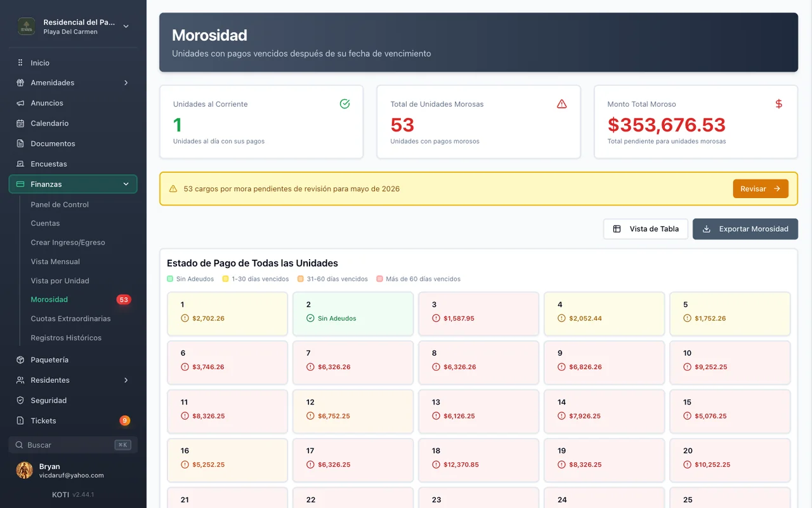Open Vista por Unidad under Finanzas
Image resolution: width=812 pixels, height=508 pixels.
(60, 281)
